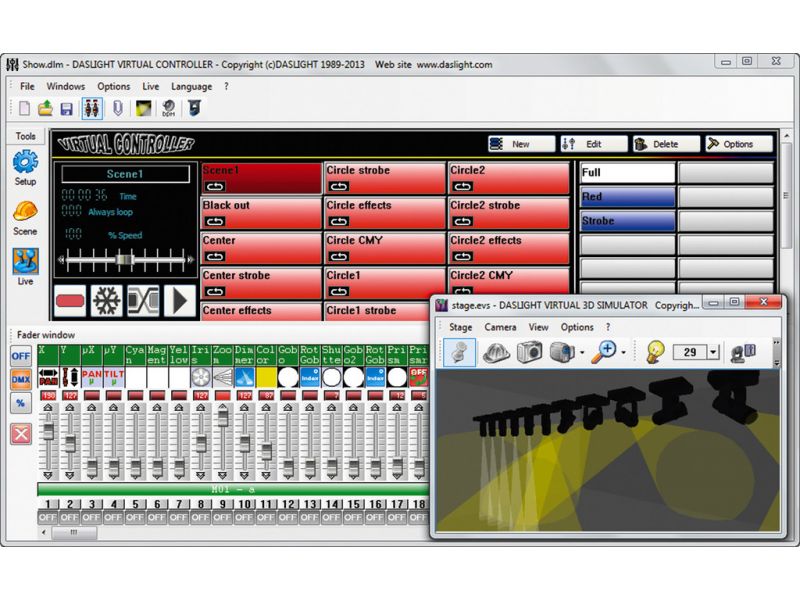Screen dimensions: 800x600
Task: Save the show using the floppy icon
Action: (x=66, y=109)
